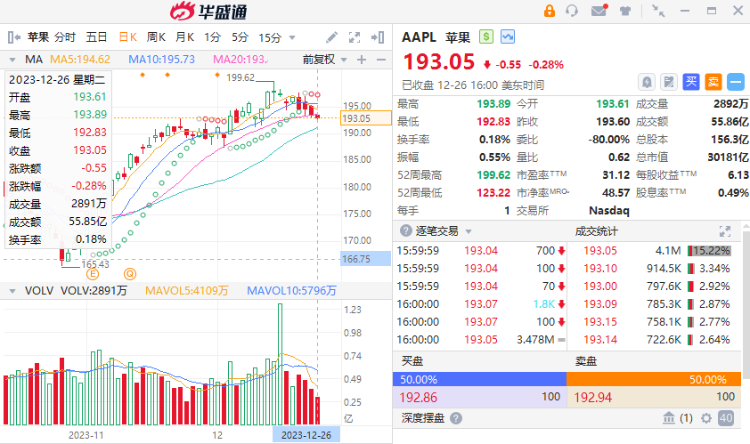Click the MAVOL5:4109万 label
The height and width of the screenshot is (444, 750).
coord(187,290)
